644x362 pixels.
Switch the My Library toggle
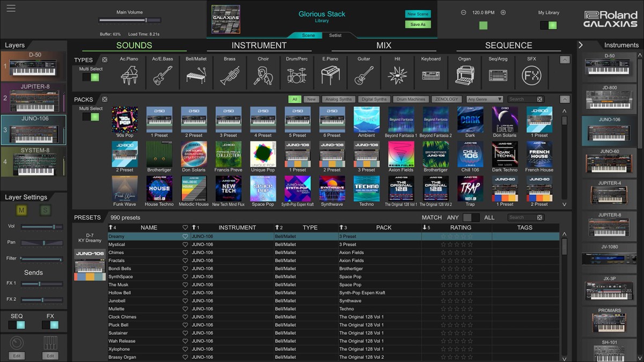[548, 25]
